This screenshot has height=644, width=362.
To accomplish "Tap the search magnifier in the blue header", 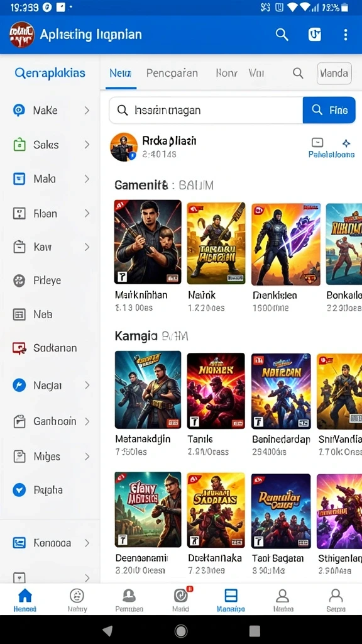I will click(282, 35).
